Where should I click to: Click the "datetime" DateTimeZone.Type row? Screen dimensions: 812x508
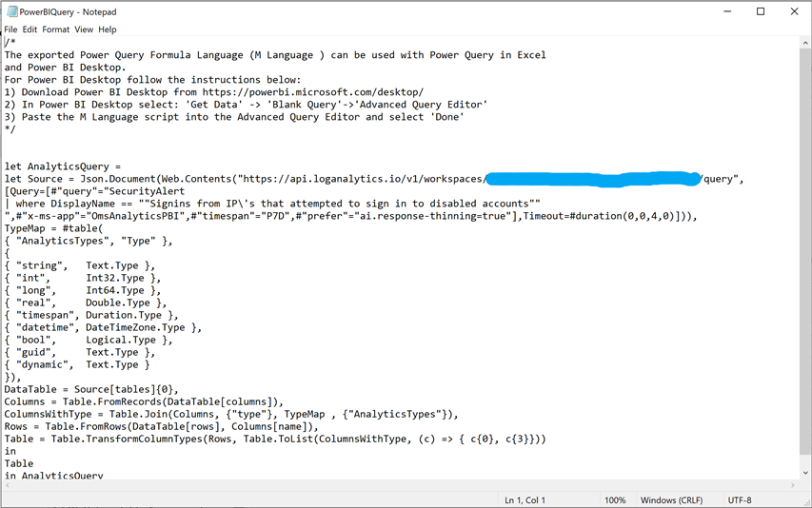(103, 328)
